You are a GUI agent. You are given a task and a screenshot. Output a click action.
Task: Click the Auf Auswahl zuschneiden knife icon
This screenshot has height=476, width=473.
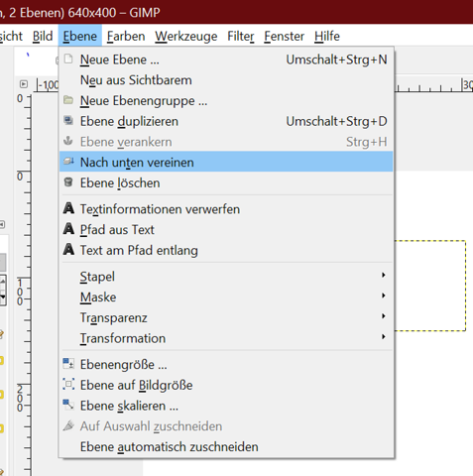pyautogui.click(x=68, y=425)
